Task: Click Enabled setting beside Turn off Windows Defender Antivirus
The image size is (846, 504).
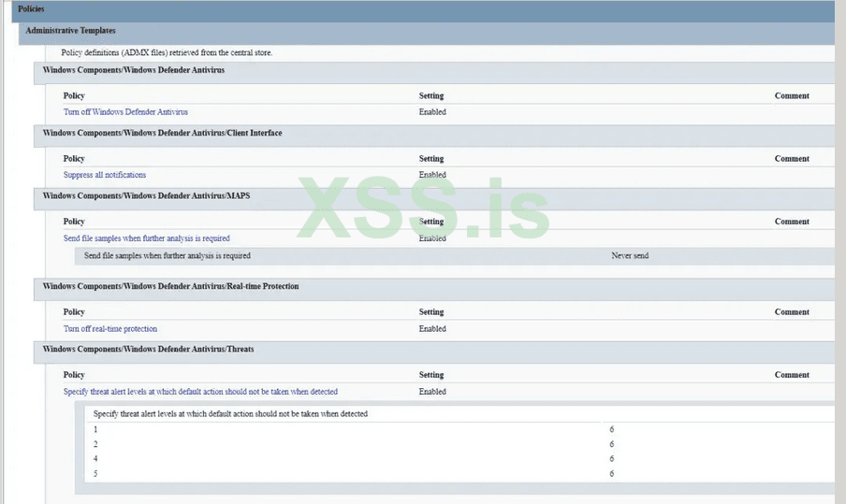Action: [x=432, y=112]
